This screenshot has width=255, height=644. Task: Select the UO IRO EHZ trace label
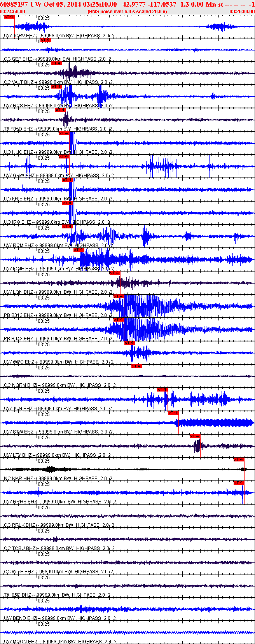[57, 222]
